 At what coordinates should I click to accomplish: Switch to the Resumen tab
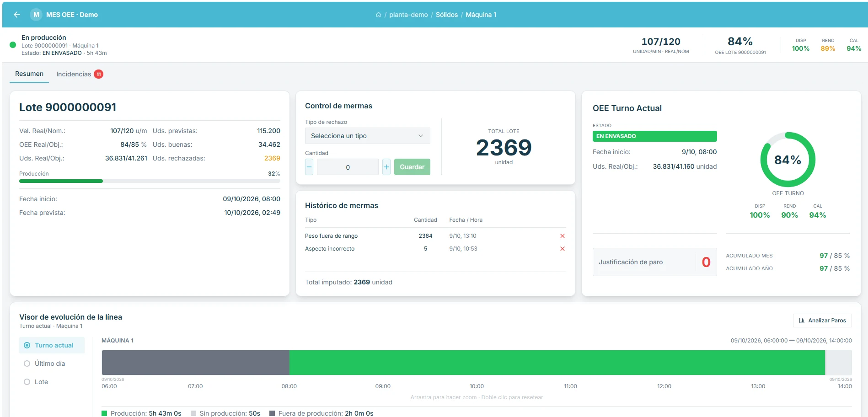click(x=29, y=74)
